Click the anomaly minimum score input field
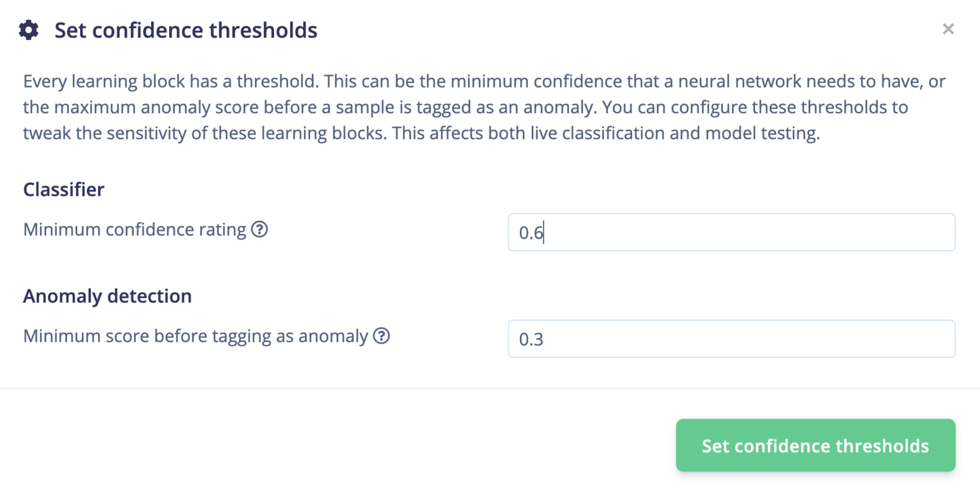Image resolution: width=980 pixels, height=496 pixels. click(x=731, y=339)
